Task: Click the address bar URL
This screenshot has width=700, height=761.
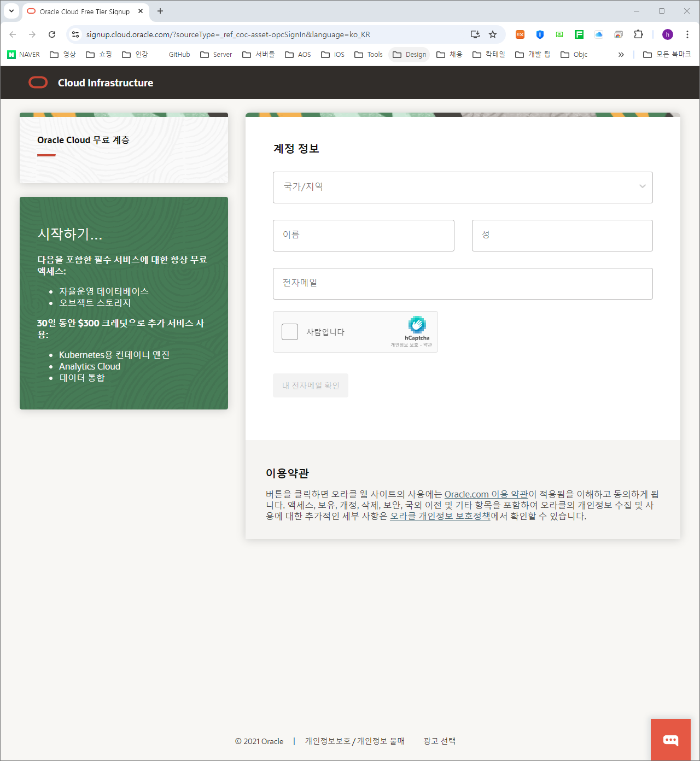Action: pyautogui.click(x=228, y=34)
